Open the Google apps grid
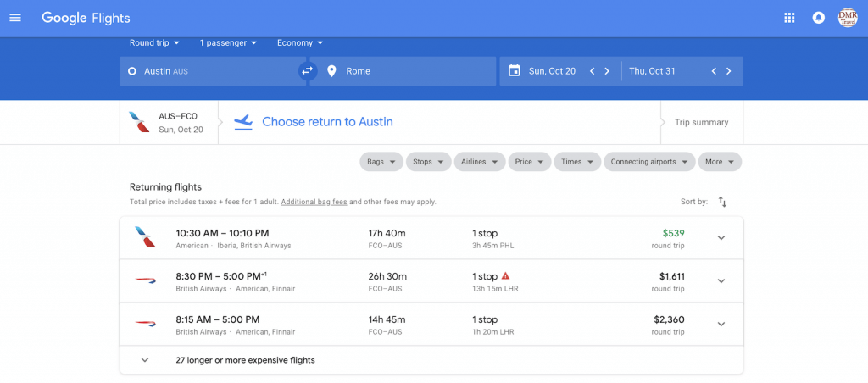Image resolution: width=868 pixels, height=383 pixels. (789, 18)
